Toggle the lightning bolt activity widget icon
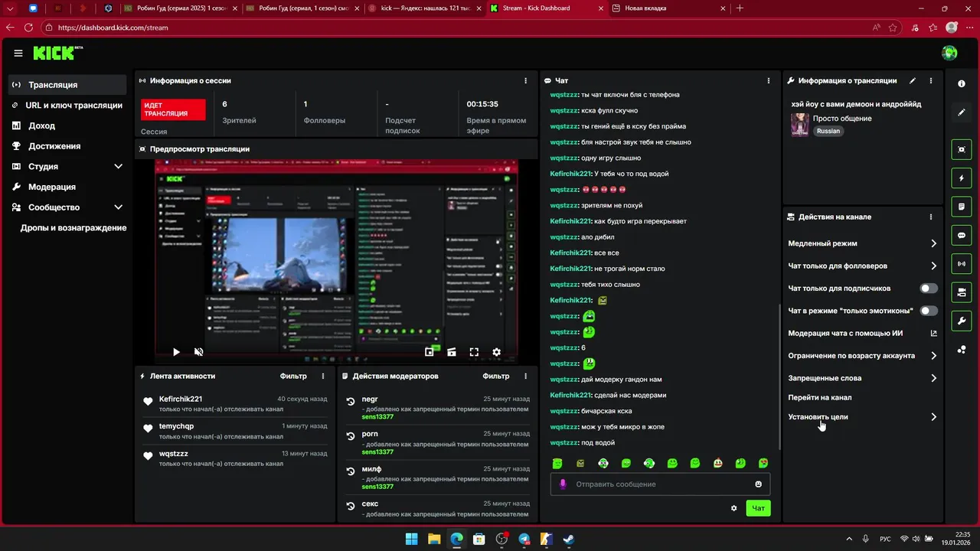This screenshot has width=980, height=551. (x=962, y=178)
